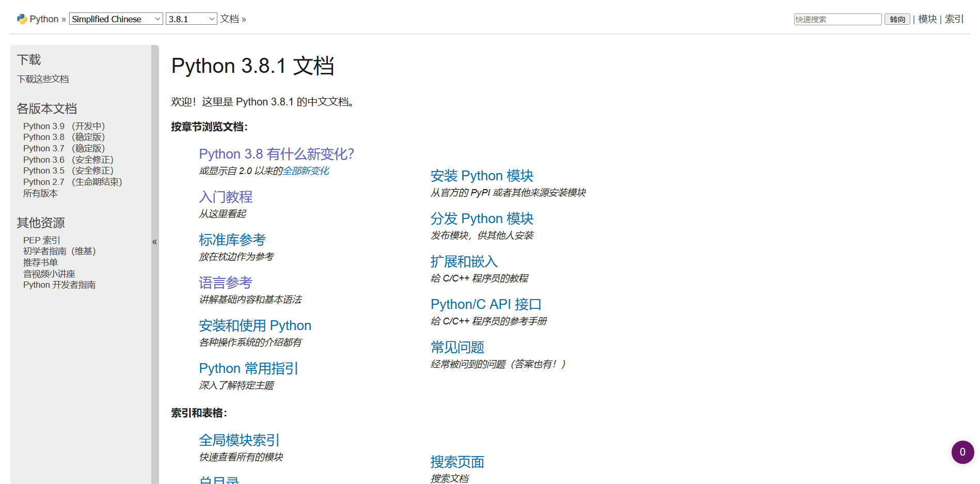The height and width of the screenshot is (484, 980).
Task: Open Python 3.9 (开发中) docs link
Action: 64,126
